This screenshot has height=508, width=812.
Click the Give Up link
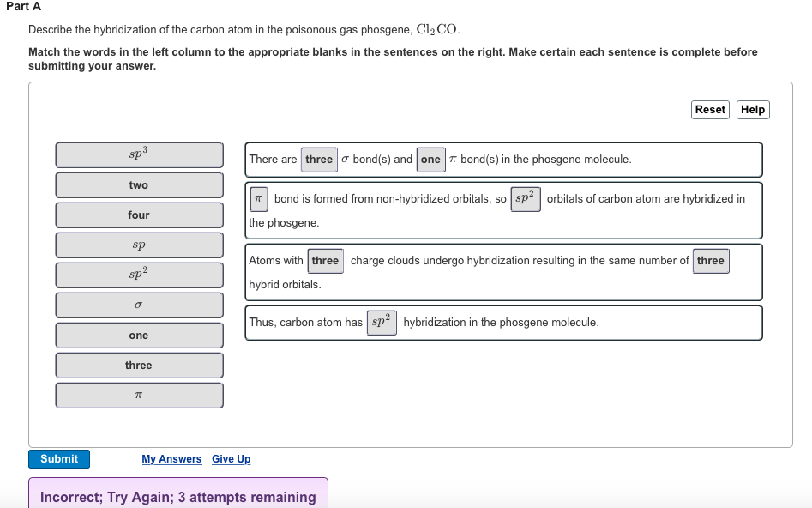tap(232, 459)
